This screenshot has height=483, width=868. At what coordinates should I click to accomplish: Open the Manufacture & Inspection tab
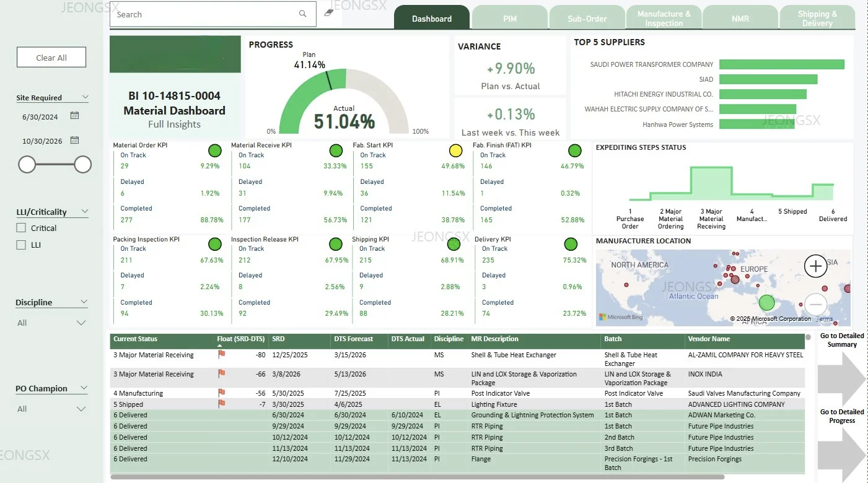click(664, 17)
